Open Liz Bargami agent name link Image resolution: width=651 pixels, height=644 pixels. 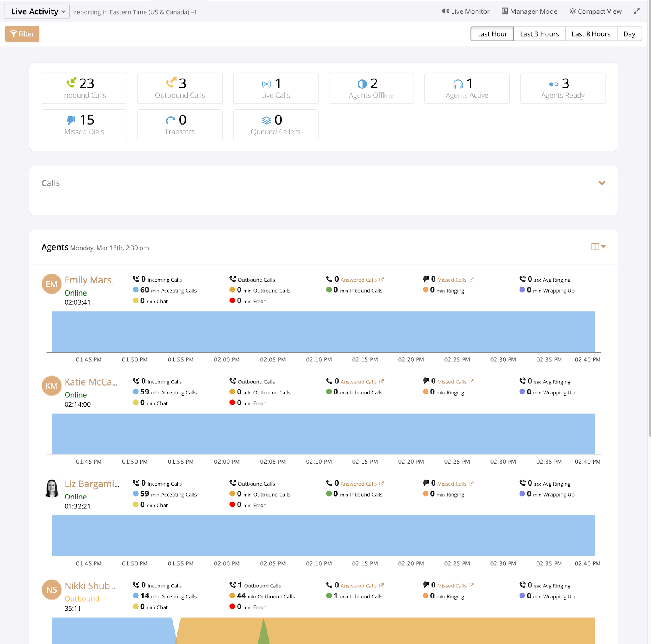[92, 484]
